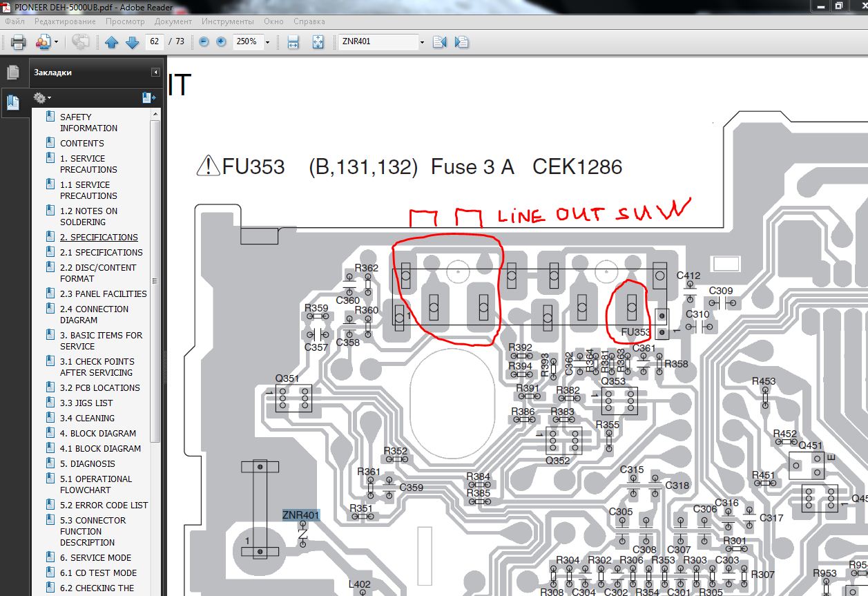Image resolution: width=868 pixels, height=596 pixels.
Task: Click the Print icon in the toolbar
Action: click(19, 42)
